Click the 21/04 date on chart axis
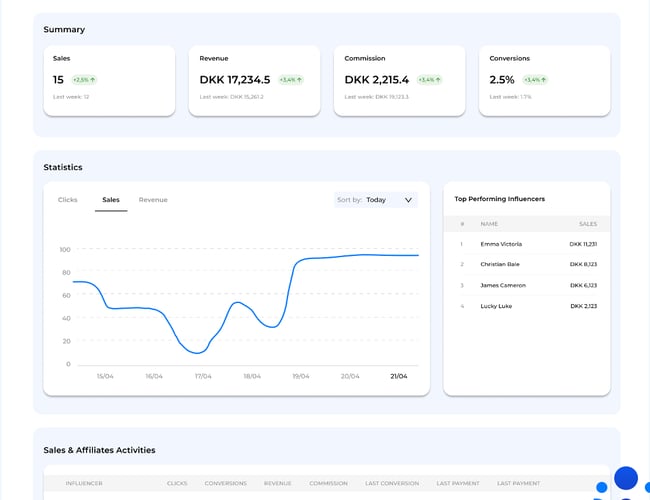650x500 pixels. (399, 377)
